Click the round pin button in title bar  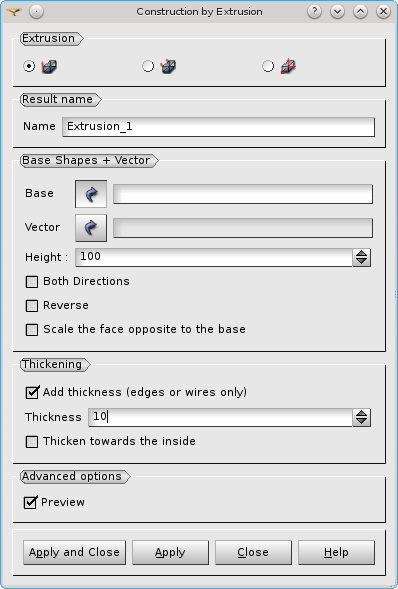tap(36, 12)
